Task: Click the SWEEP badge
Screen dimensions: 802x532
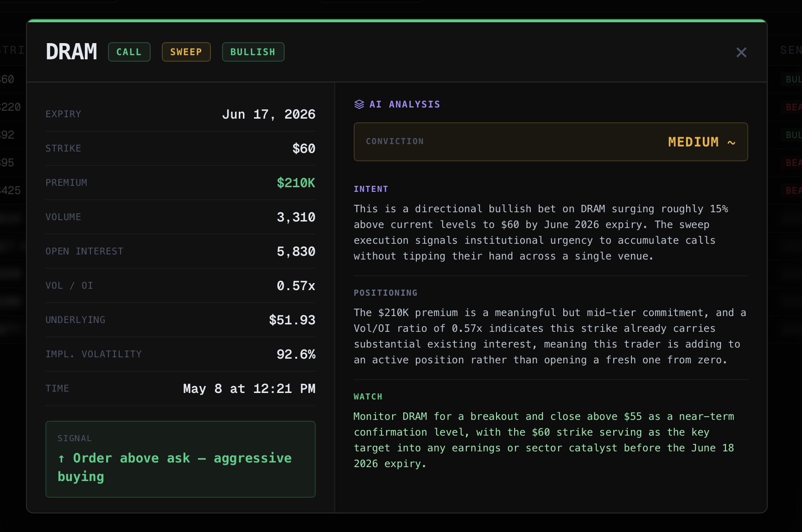Action: 186,52
